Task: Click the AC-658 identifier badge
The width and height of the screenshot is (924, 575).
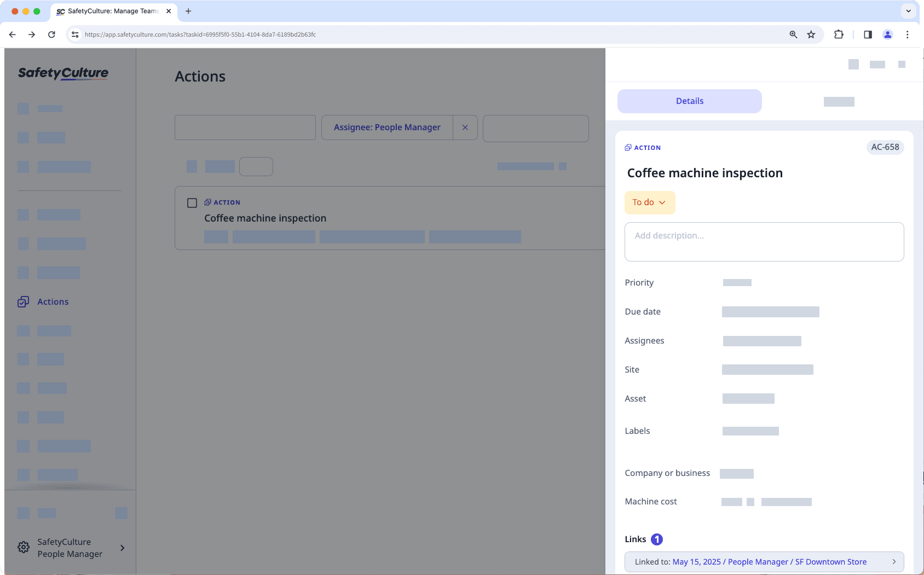Action: pos(885,147)
